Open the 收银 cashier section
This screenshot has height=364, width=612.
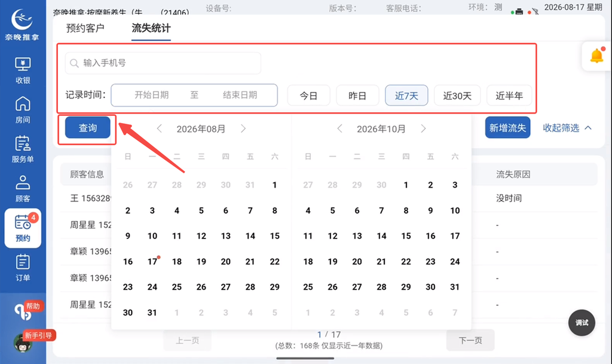point(23,70)
